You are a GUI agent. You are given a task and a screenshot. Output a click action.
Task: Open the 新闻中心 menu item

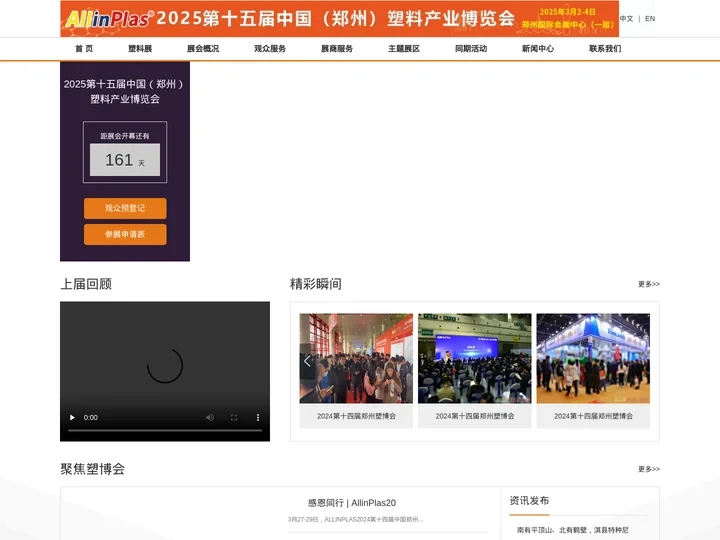(x=538, y=49)
